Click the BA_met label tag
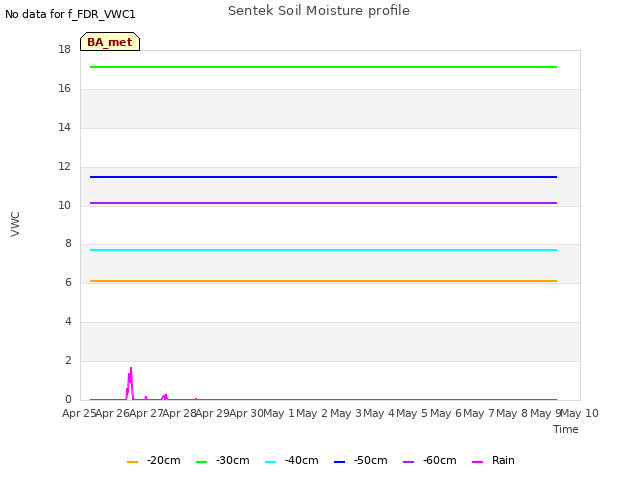 coord(110,42)
